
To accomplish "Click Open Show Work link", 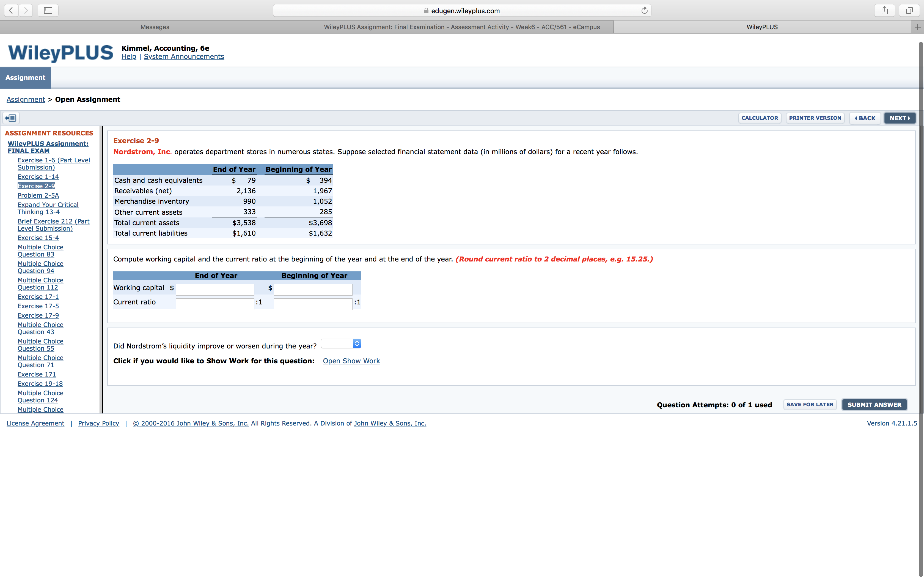I will coord(351,361).
